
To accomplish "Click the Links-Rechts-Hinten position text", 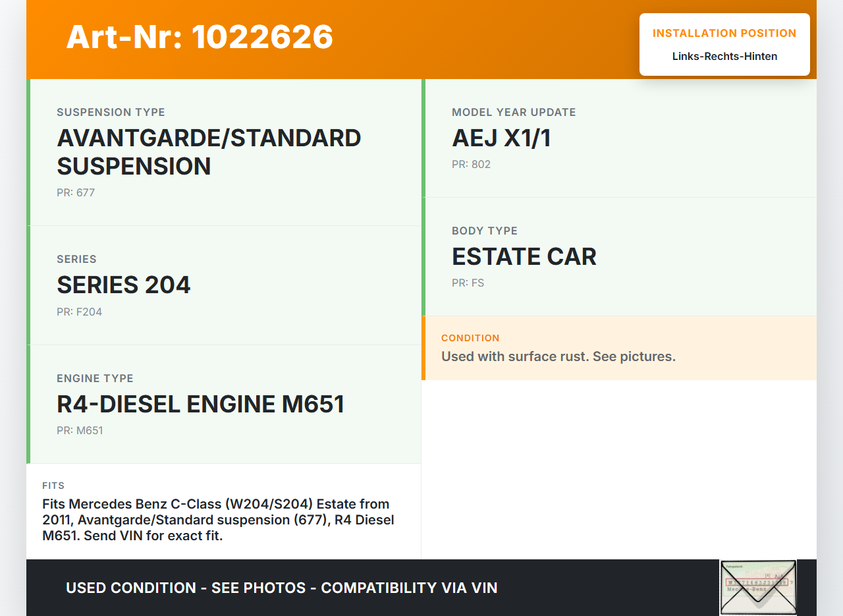I will coord(724,57).
